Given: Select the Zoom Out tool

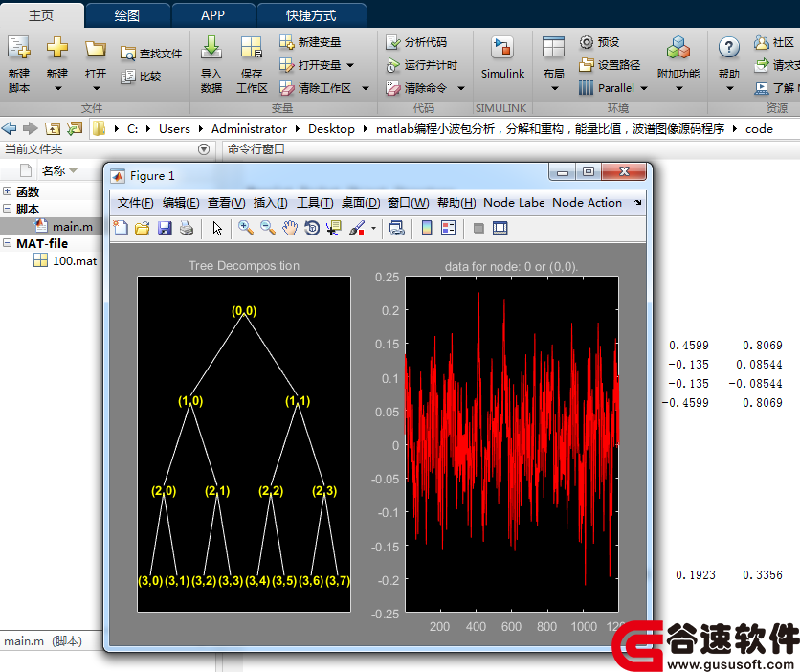Looking at the screenshot, I should (268, 228).
